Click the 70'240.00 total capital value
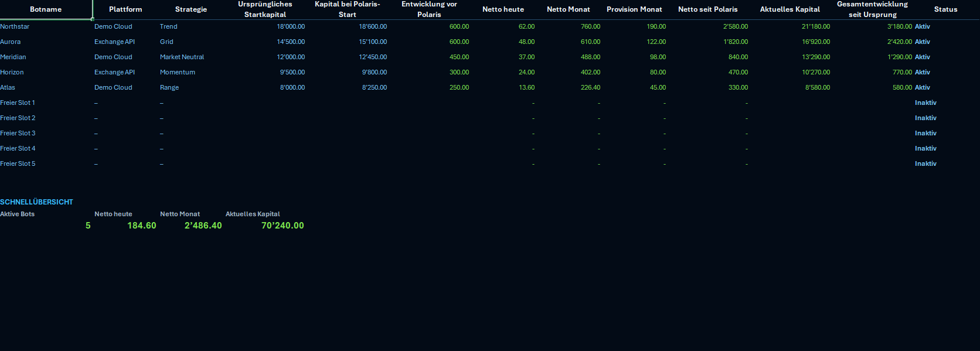This screenshot has width=980, height=351. pos(283,226)
